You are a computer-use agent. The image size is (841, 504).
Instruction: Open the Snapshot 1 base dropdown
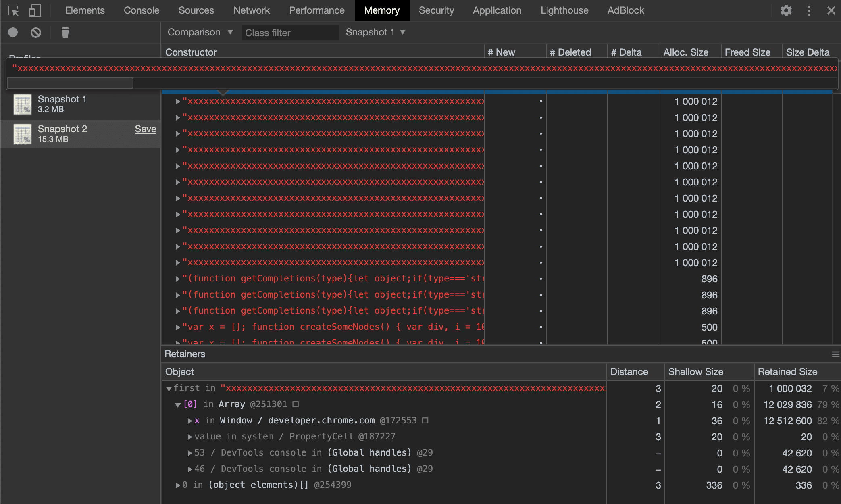point(375,32)
